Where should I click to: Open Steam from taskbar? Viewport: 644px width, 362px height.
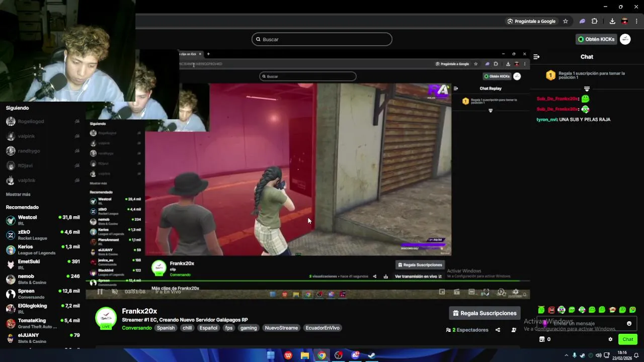point(372,355)
